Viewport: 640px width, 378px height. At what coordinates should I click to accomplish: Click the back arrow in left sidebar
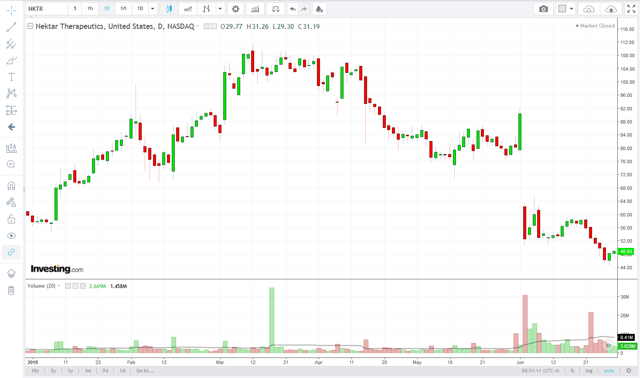pos(11,127)
